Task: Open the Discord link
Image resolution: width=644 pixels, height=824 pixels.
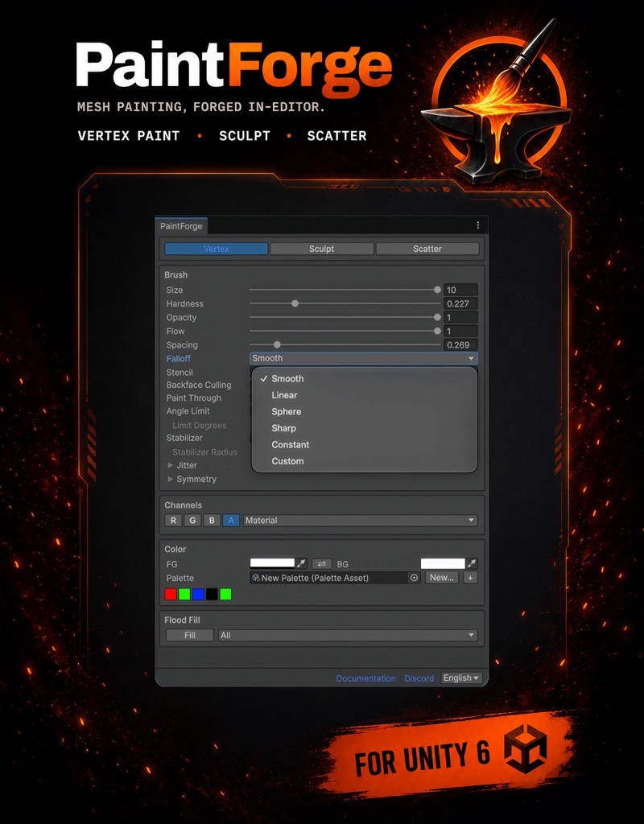Action: [419, 678]
